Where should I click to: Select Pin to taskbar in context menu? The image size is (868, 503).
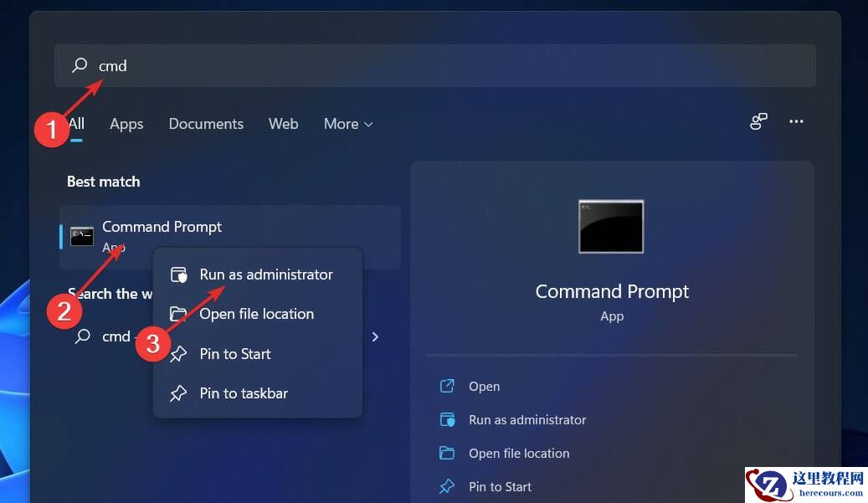244,393
